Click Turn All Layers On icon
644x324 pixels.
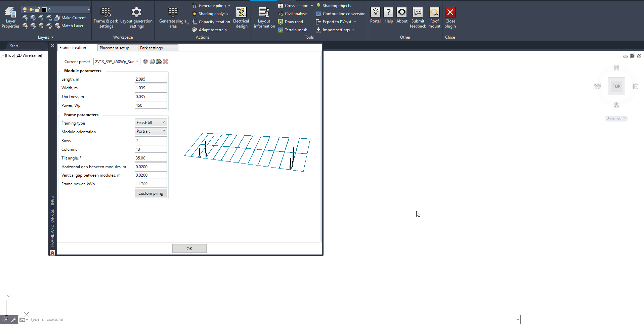25,26
